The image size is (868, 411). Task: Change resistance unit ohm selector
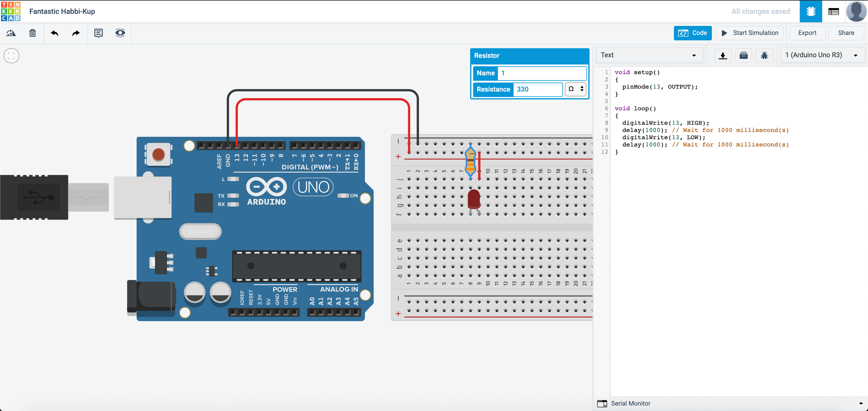pos(576,89)
